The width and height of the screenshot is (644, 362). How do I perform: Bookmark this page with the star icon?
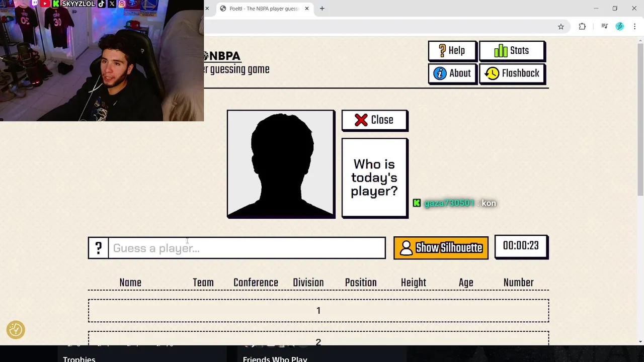point(561,27)
